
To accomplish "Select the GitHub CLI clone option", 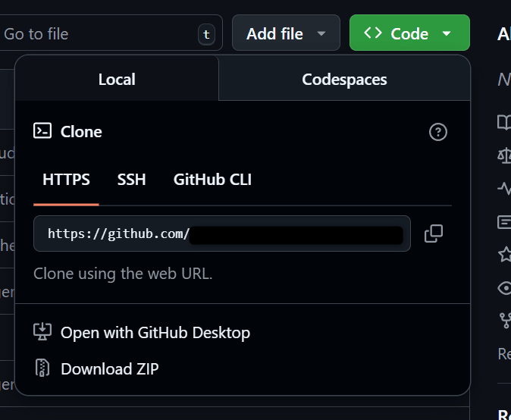I will point(212,180).
